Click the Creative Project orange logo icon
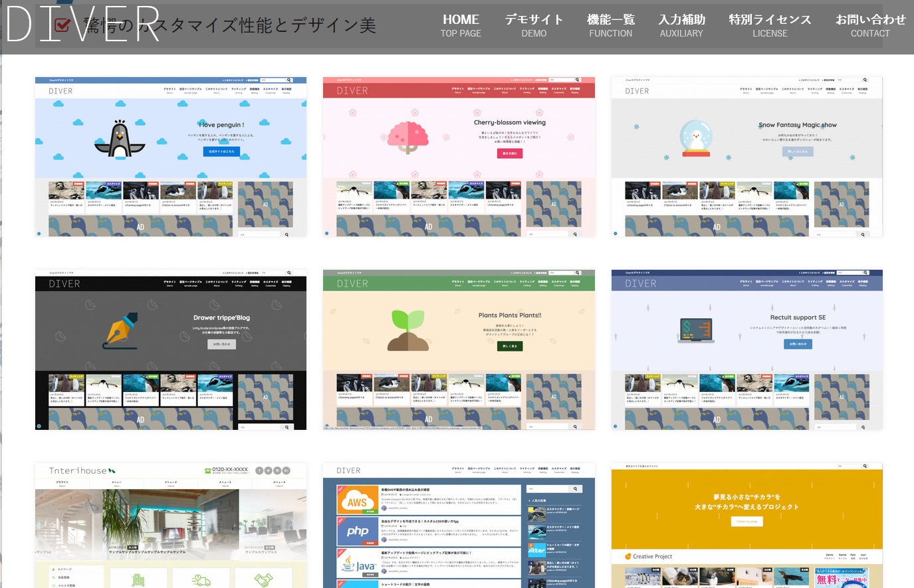Image resolution: width=914 pixels, height=588 pixels. pos(628,556)
